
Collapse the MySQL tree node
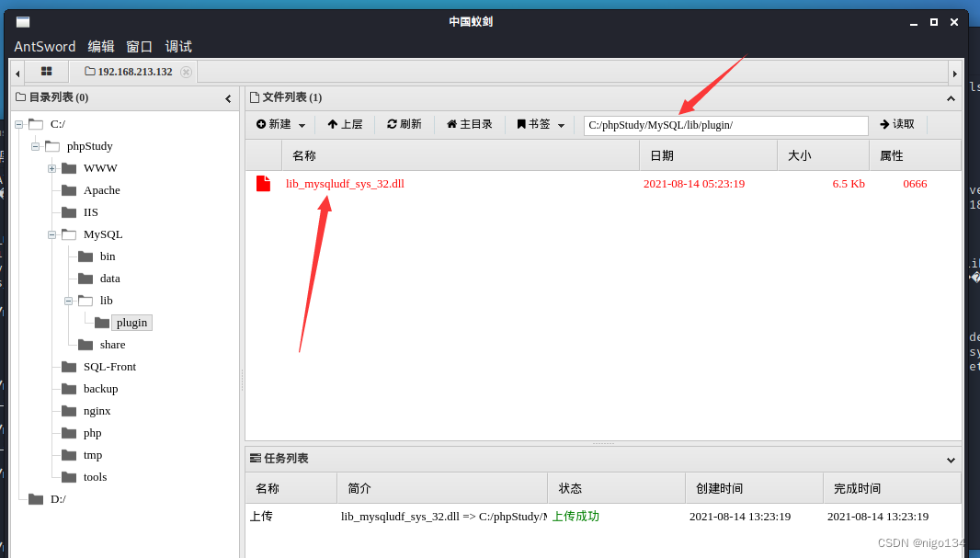tap(51, 235)
